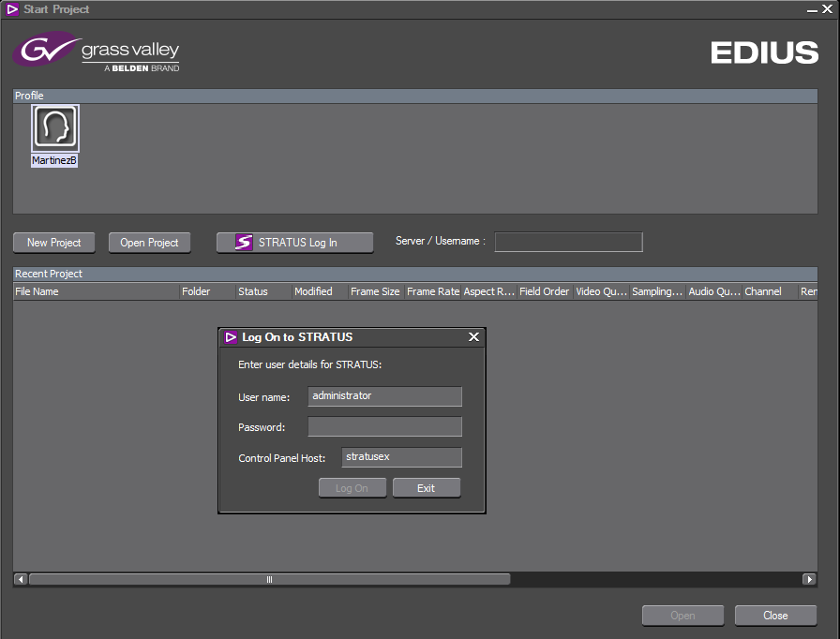Exit the STRATUS log on dialog
This screenshot has width=840, height=639.
click(x=427, y=488)
